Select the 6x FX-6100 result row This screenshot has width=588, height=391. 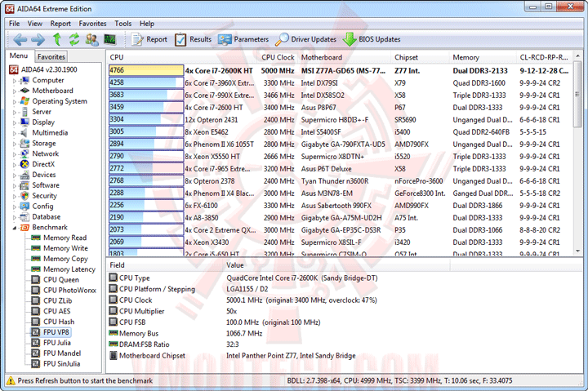[x=341, y=206]
